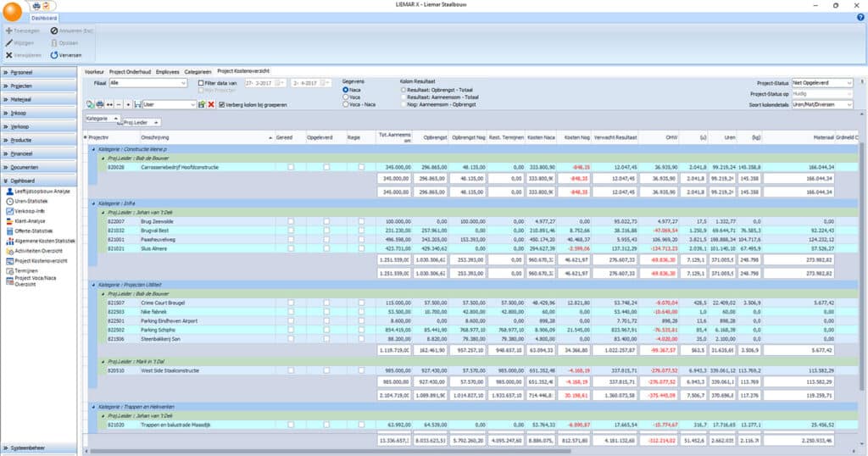Select the Voca radio button

[346, 97]
